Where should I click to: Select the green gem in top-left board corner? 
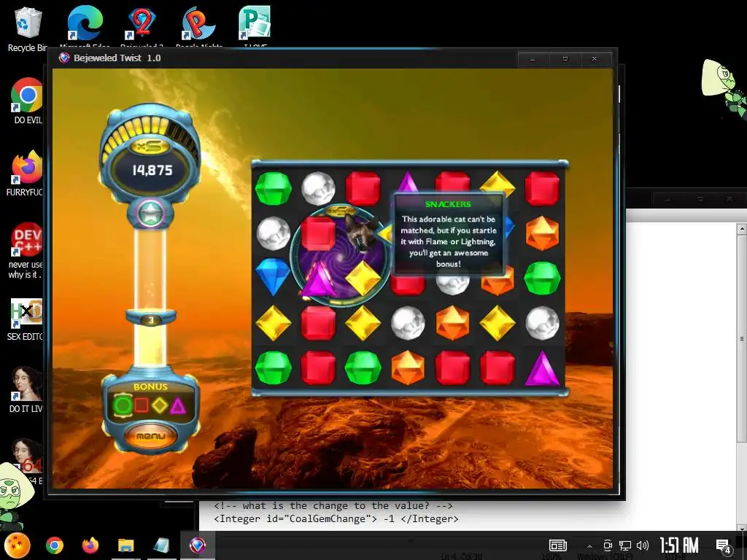coord(273,188)
